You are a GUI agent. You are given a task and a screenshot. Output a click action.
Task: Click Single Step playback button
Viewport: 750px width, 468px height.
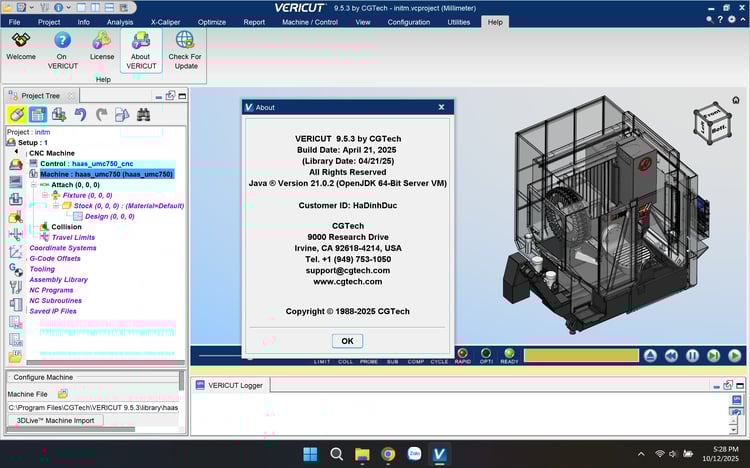point(714,356)
